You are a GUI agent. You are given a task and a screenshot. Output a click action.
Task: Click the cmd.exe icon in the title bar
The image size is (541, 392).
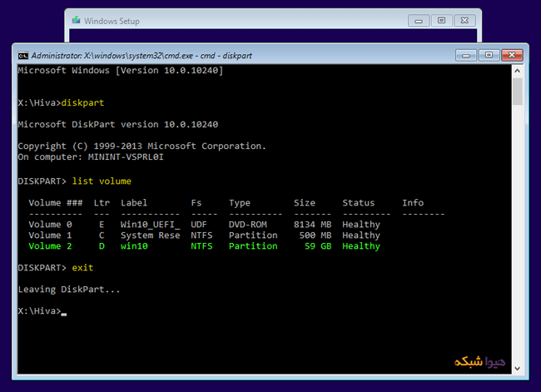click(x=23, y=56)
